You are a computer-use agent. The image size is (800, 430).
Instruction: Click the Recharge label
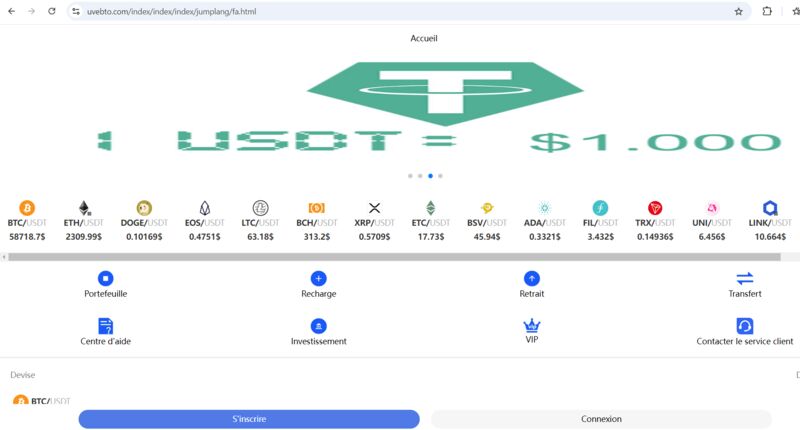[x=319, y=294]
